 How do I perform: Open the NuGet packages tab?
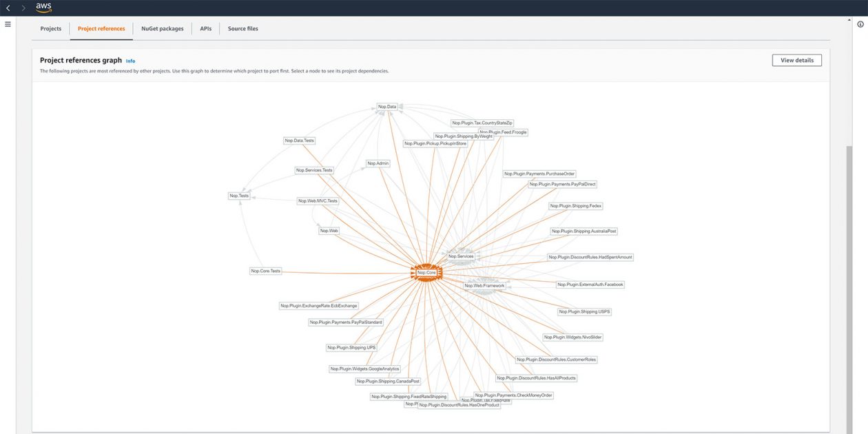[161, 28]
